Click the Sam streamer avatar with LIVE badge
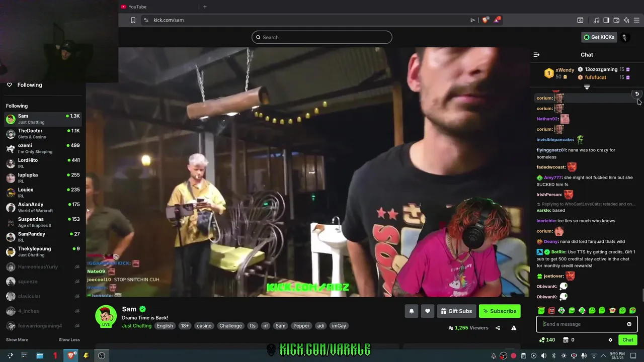This screenshot has height=362, width=644. (106, 316)
